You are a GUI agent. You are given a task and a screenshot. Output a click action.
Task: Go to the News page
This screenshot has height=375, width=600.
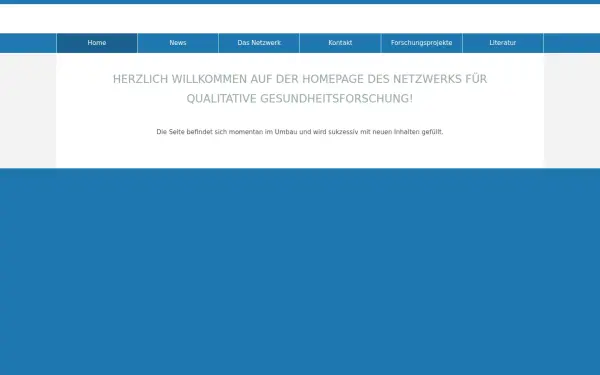(178, 43)
